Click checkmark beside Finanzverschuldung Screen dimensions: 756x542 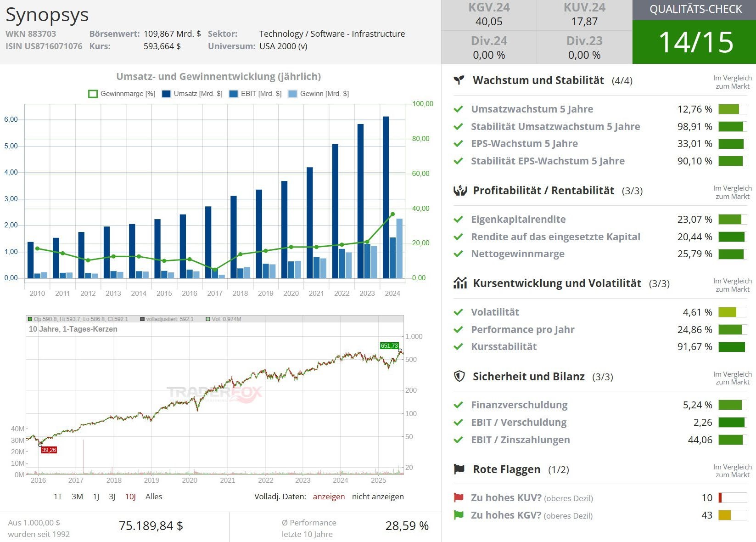pos(458,405)
